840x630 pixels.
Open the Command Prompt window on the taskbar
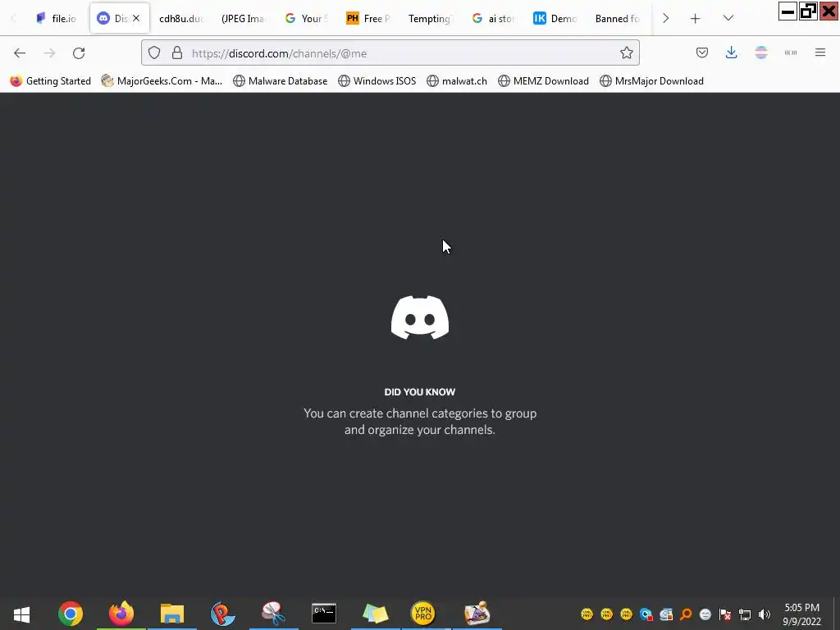[x=324, y=614]
